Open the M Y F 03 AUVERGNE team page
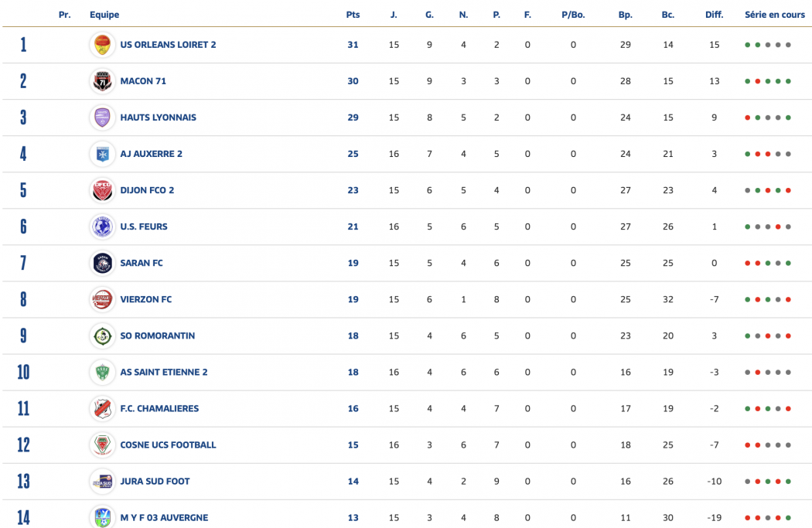This screenshot has height=528, width=812. tap(164, 517)
